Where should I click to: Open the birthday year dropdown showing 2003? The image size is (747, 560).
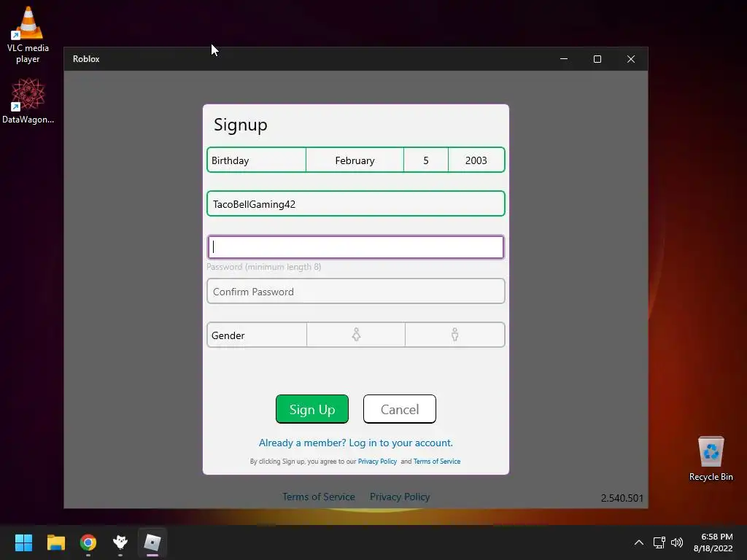(476, 160)
